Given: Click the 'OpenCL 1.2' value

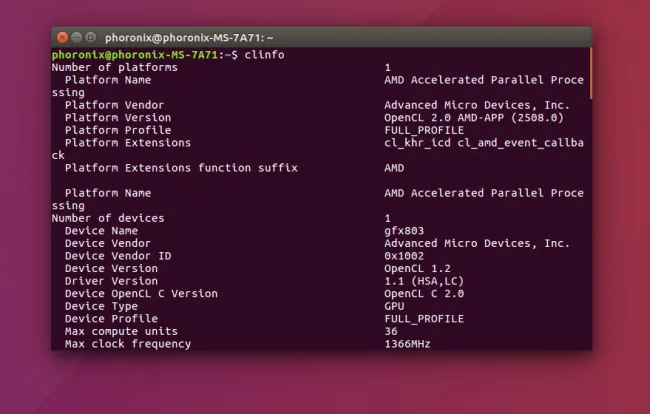Looking at the screenshot, I should 417,268.
